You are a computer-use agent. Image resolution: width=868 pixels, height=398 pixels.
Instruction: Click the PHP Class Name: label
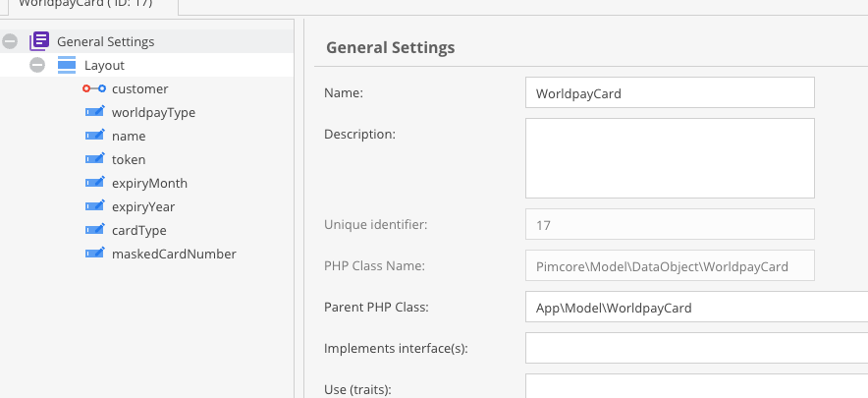tap(374, 266)
